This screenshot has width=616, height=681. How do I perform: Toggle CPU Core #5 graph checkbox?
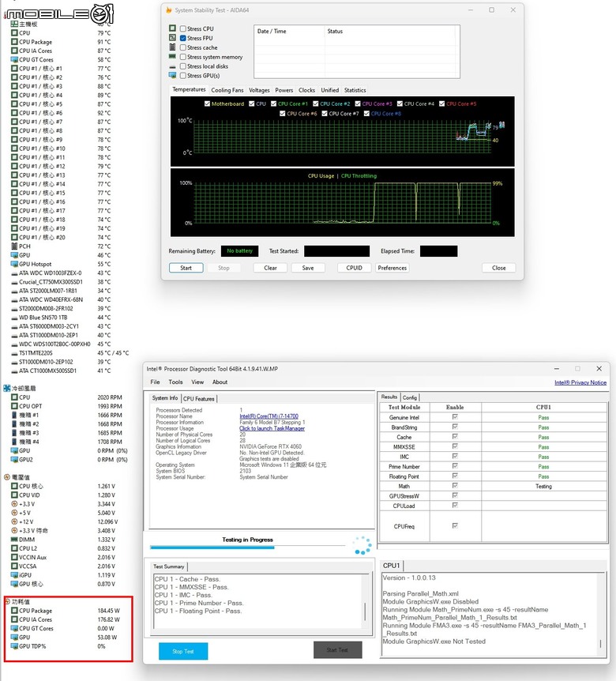coord(442,103)
